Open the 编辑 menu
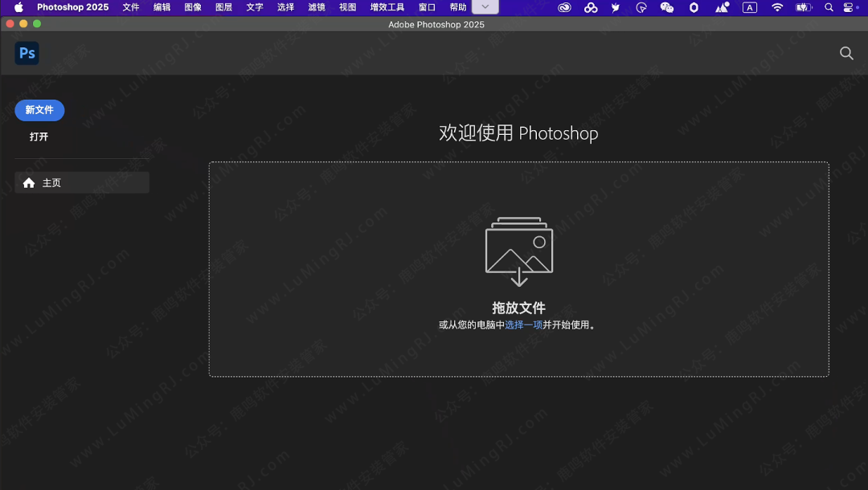This screenshot has height=490, width=868. [162, 7]
